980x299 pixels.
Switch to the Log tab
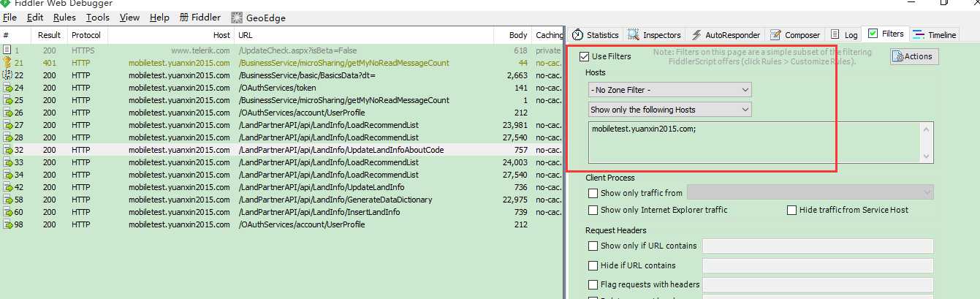coord(844,35)
